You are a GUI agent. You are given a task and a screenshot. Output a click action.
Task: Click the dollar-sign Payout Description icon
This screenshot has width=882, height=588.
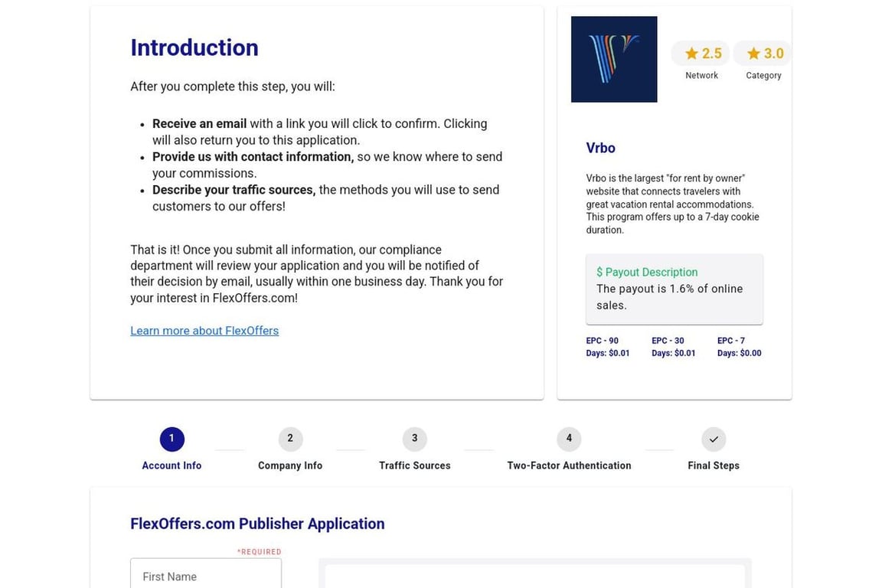[601, 272]
